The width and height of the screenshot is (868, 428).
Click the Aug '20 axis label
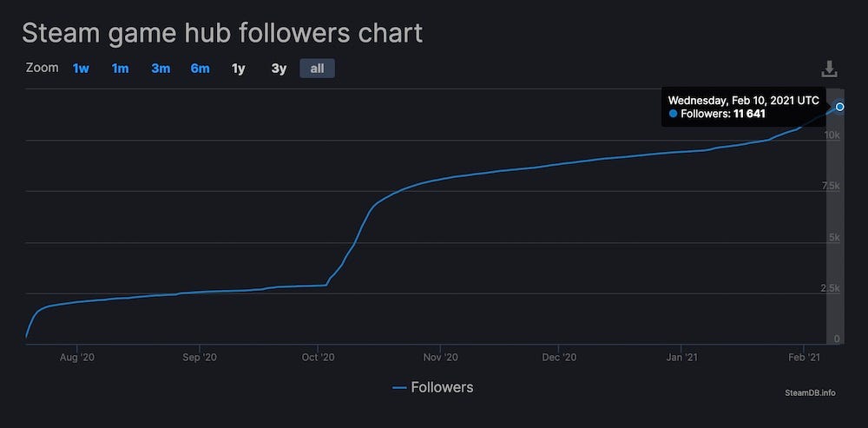[77, 357]
